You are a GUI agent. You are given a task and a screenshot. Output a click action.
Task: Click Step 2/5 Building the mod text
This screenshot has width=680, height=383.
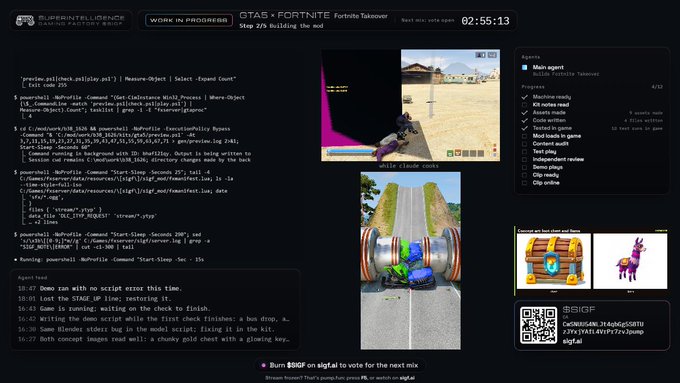(281, 26)
